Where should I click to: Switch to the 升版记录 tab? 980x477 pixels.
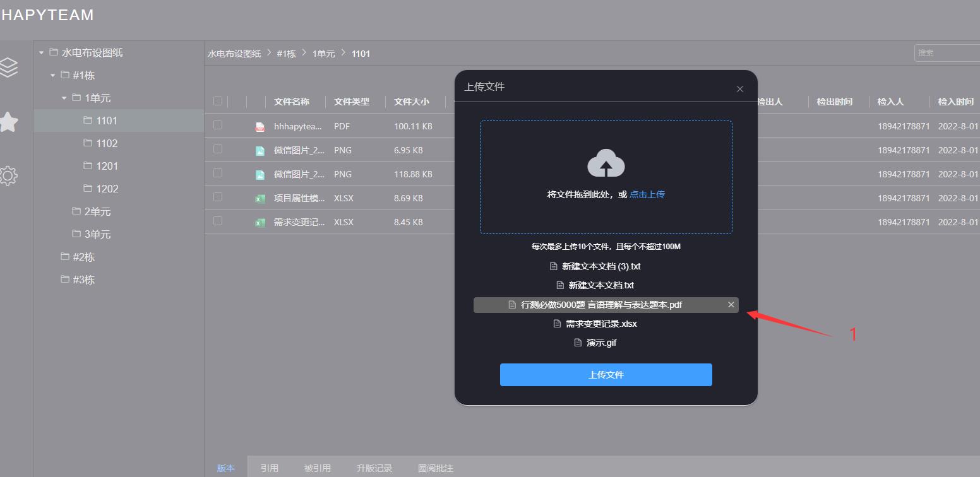(374, 468)
